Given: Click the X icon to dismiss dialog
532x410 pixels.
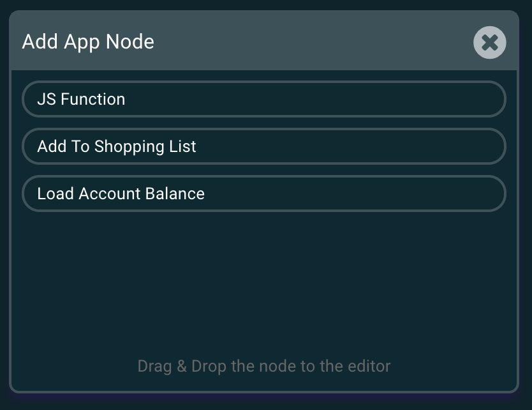Looking at the screenshot, I should 489,42.
